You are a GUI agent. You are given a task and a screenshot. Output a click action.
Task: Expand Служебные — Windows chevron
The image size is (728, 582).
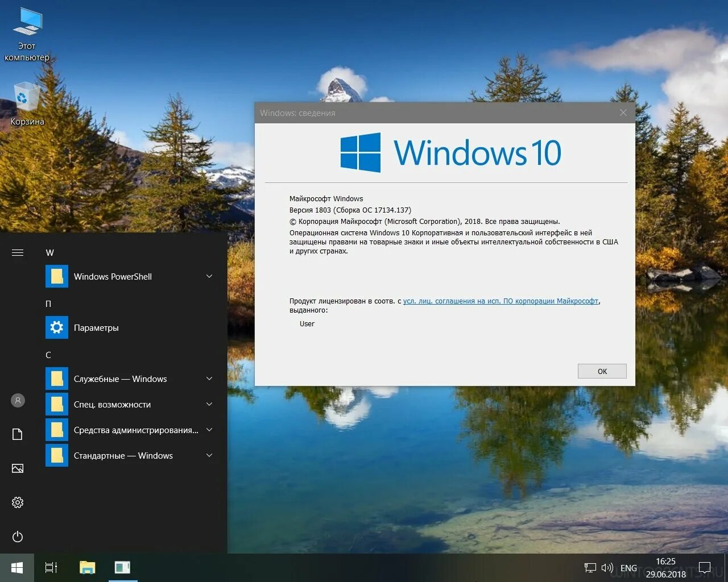pyautogui.click(x=209, y=379)
